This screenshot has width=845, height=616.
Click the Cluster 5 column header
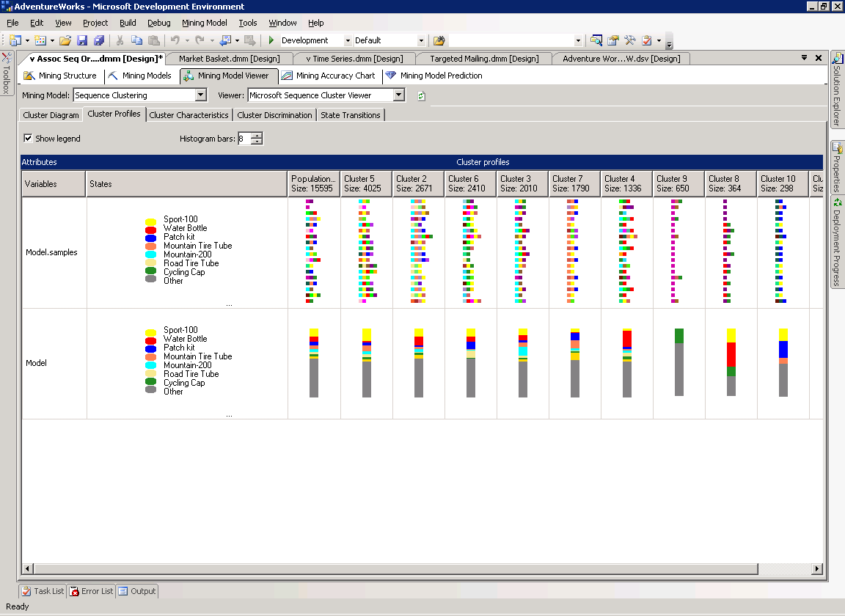[x=367, y=184]
